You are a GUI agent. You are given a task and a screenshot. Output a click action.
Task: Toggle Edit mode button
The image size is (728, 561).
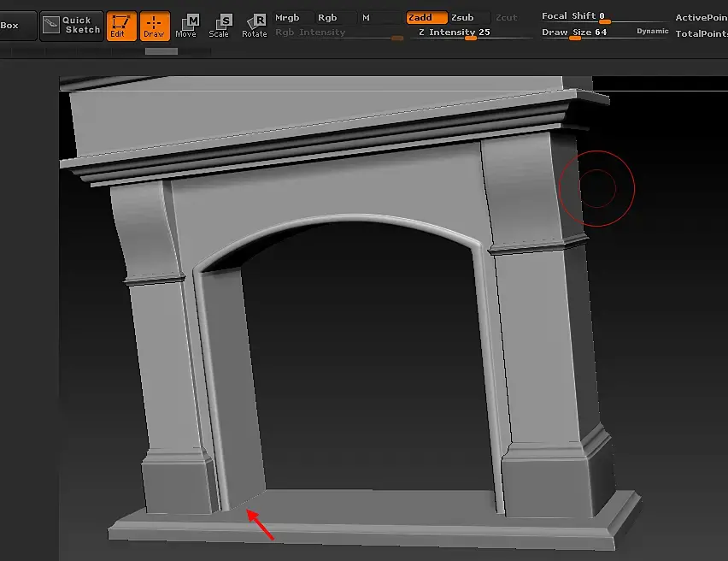click(121, 26)
